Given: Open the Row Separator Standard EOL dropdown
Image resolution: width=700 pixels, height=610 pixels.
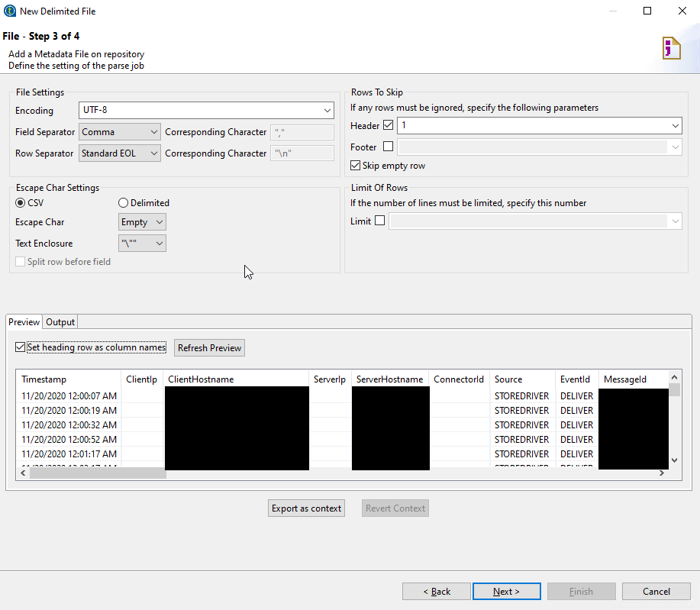Looking at the screenshot, I should pos(120,153).
